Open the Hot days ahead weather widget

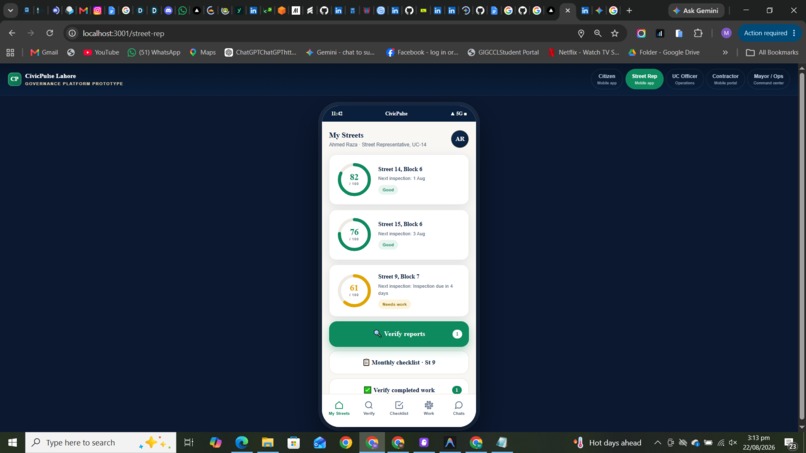click(608, 443)
